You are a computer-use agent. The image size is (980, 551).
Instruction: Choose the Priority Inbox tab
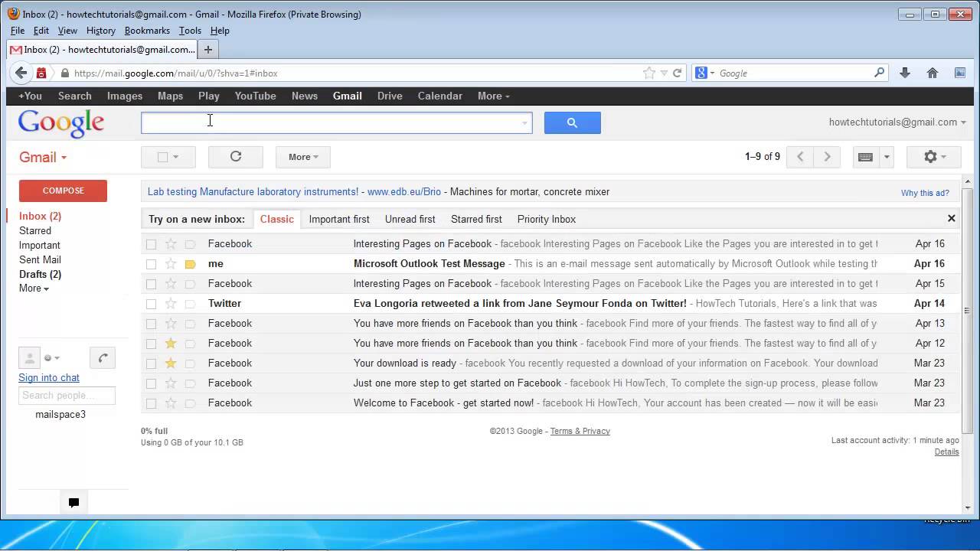pos(547,219)
